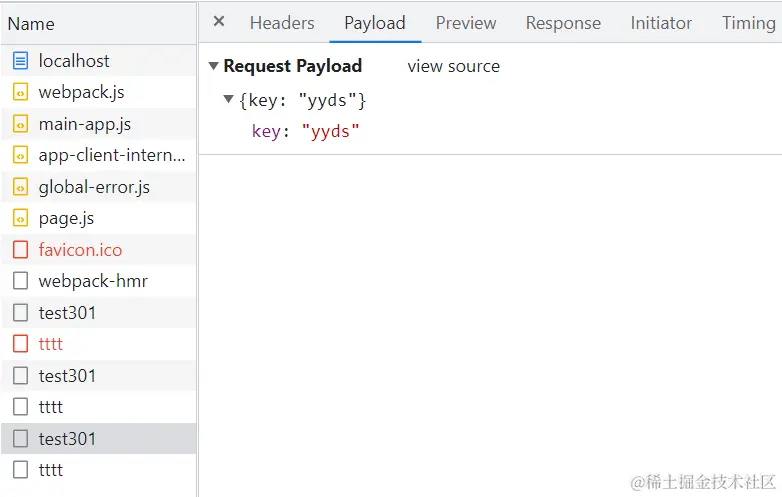Click the app-client-intern script icon
Viewport: 782px width, 497px height.
point(20,155)
